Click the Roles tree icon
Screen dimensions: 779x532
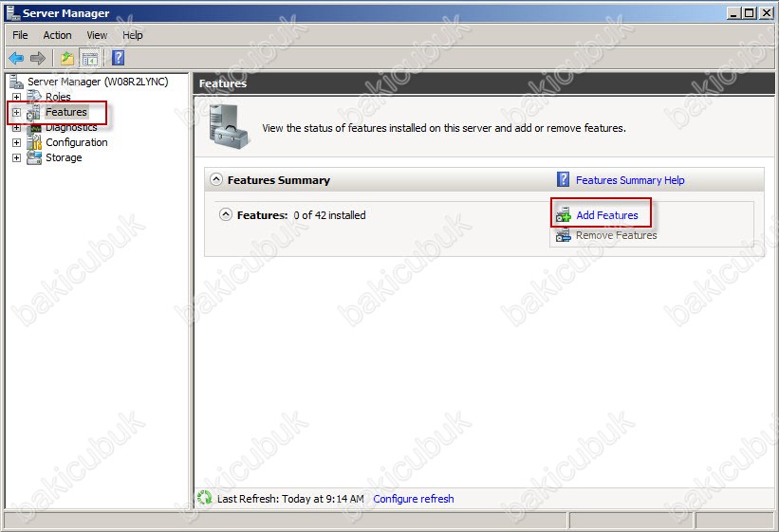click(x=34, y=96)
